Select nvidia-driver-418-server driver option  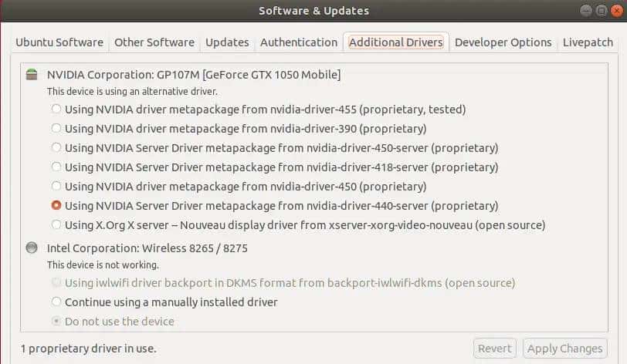56,167
